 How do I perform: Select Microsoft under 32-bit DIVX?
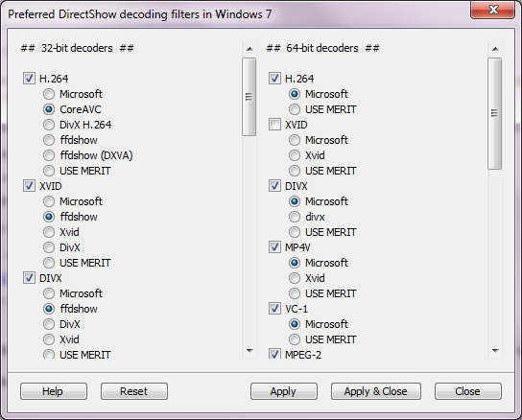coord(49,293)
